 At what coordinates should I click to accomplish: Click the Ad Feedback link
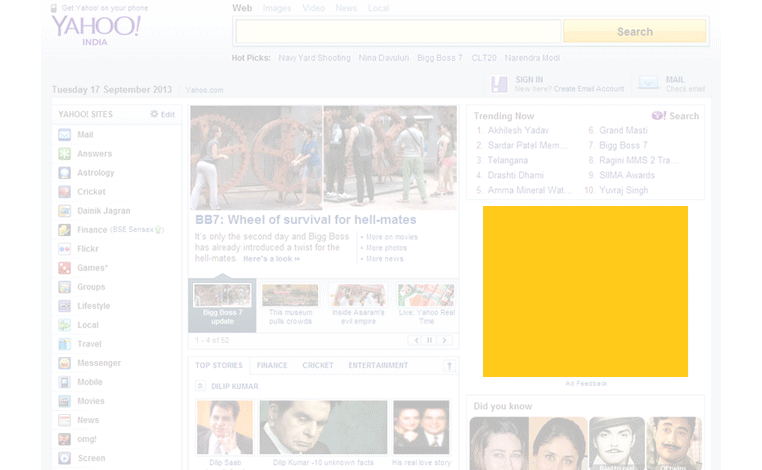tap(586, 383)
